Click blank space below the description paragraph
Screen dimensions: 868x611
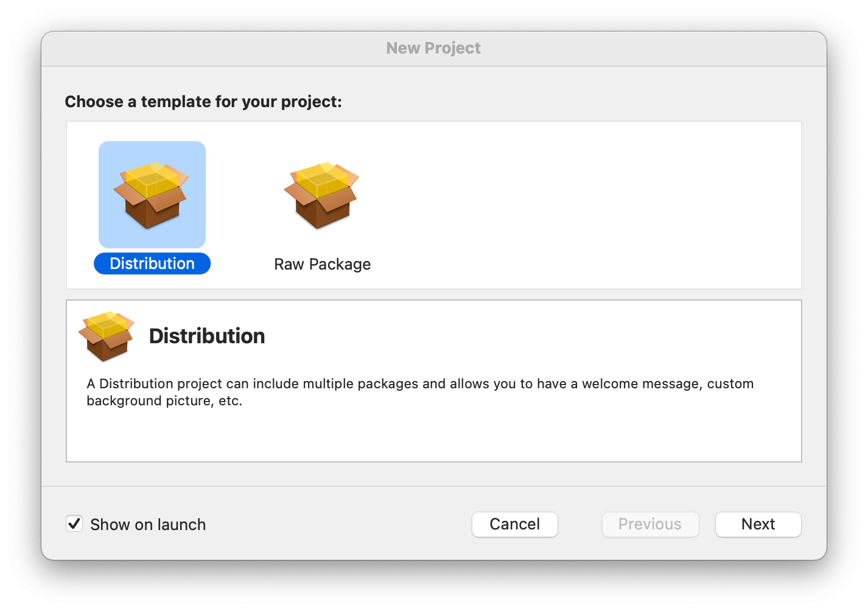[x=433, y=435]
